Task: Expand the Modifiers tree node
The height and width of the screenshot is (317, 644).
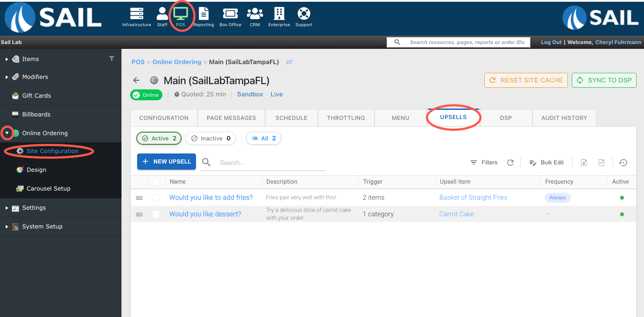Action: point(7,77)
